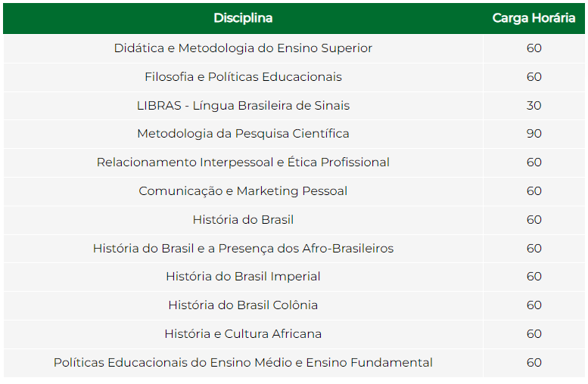588x384 pixels.
Task: Click Metodologia da Pesquisa Científica entry
Action: pyautogui.click(x=243, y=134)
